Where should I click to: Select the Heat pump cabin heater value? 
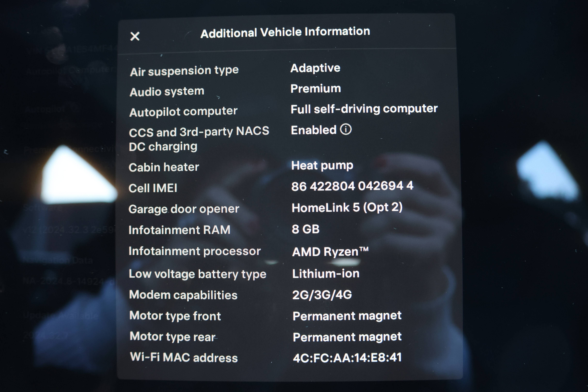click(x=322, y=165)
